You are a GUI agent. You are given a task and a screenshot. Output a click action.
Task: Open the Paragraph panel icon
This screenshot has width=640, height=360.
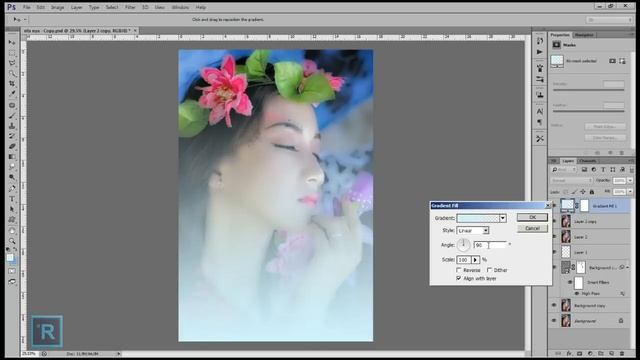[540, 122]
